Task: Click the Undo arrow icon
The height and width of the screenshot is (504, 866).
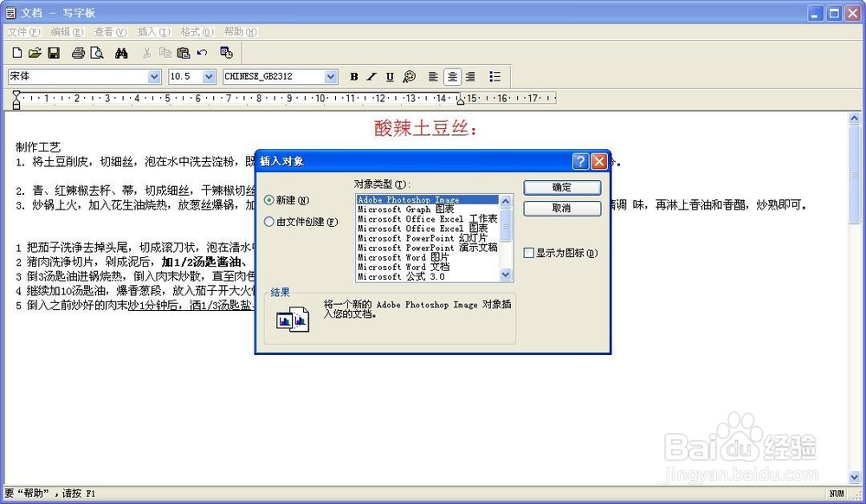Action: point(202,53)
